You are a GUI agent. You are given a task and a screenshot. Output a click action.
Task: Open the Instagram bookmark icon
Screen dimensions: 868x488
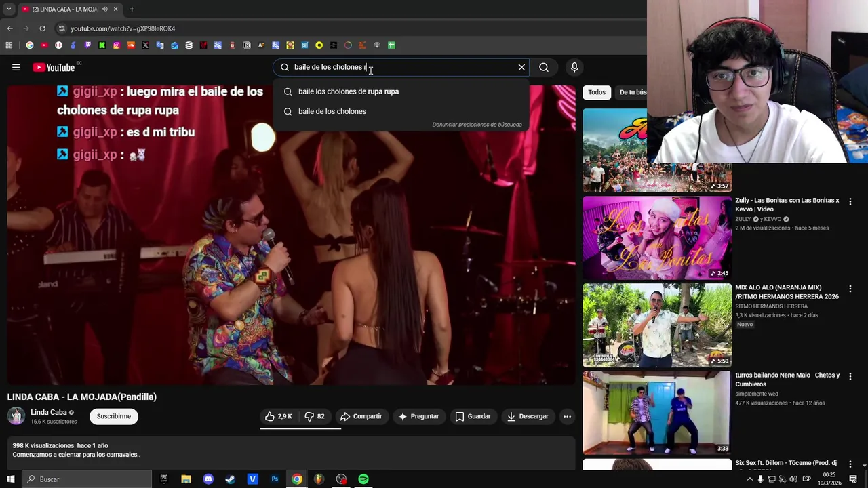[x=117, y=45]
